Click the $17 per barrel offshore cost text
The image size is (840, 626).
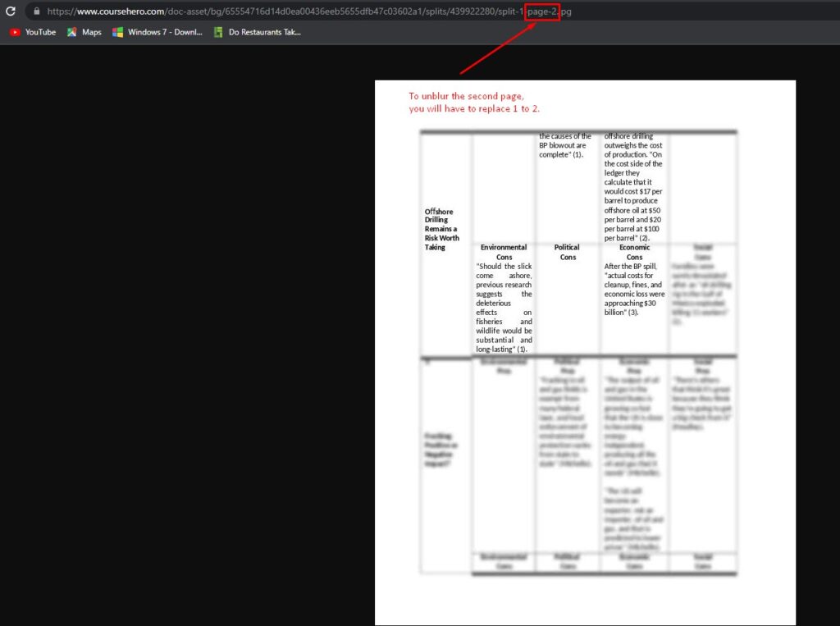click(x=633, y=196)
